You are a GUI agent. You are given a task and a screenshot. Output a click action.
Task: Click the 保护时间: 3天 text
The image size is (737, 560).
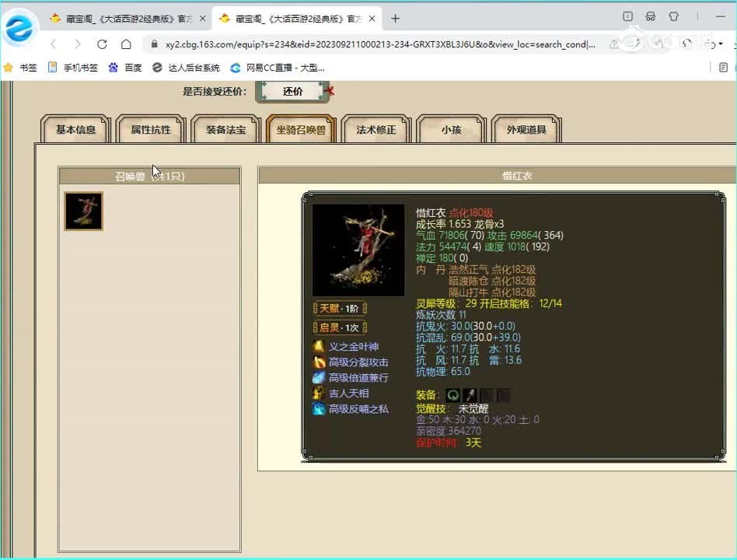[x=449, y=443]
